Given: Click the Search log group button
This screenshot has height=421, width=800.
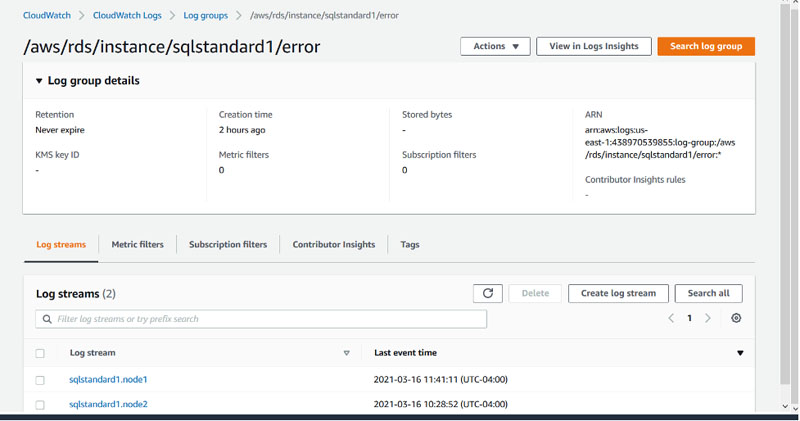Looking at the screenshot, I should (x=706, y=46).
